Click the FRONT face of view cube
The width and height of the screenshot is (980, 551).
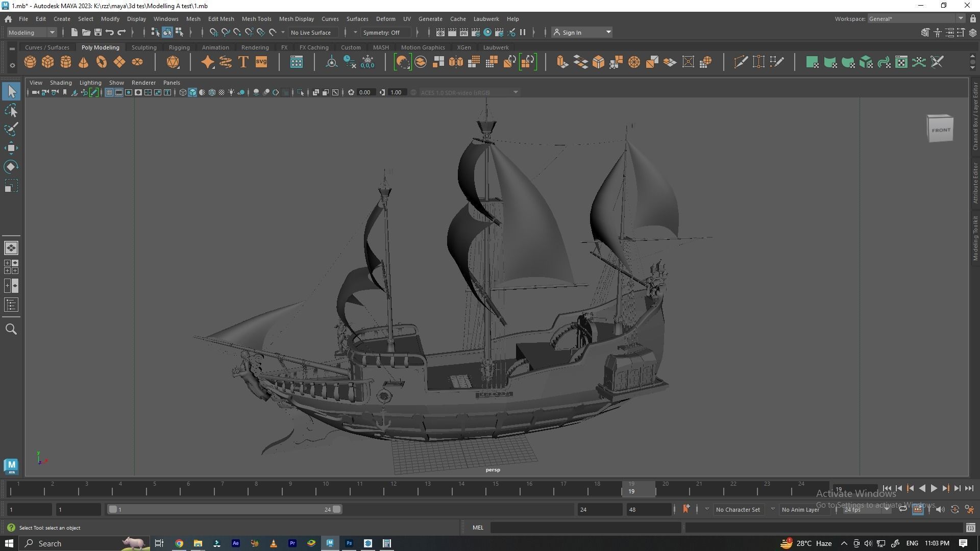point(941,130)
